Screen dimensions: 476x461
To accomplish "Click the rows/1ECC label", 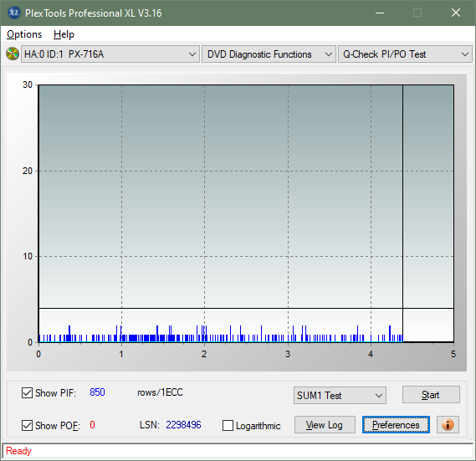I will 160,392.
